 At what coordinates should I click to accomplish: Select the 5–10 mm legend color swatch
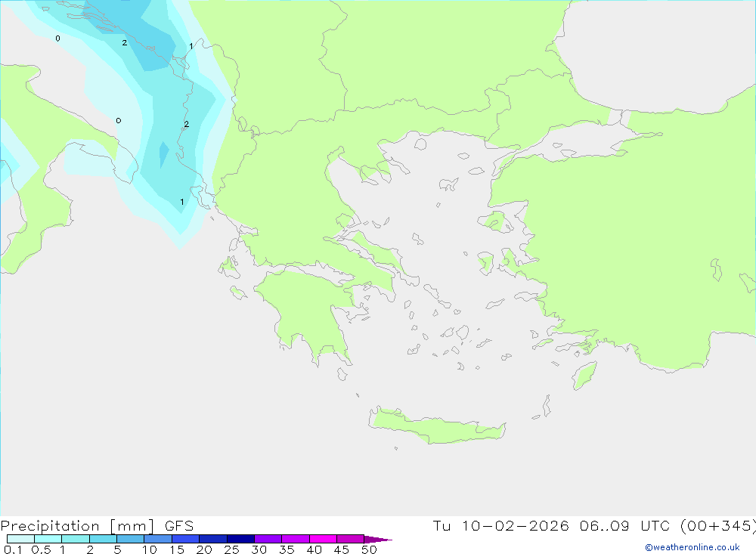[131, 539]
